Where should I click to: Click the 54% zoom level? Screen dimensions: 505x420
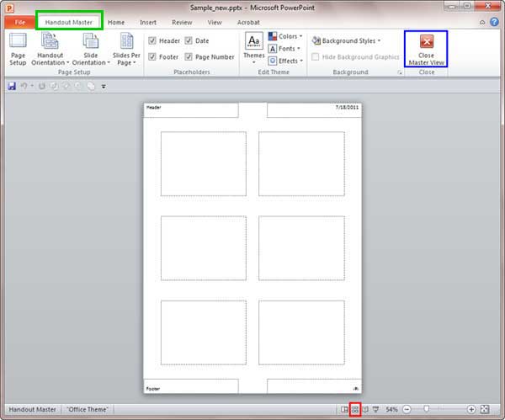click(x=391, y=409)
